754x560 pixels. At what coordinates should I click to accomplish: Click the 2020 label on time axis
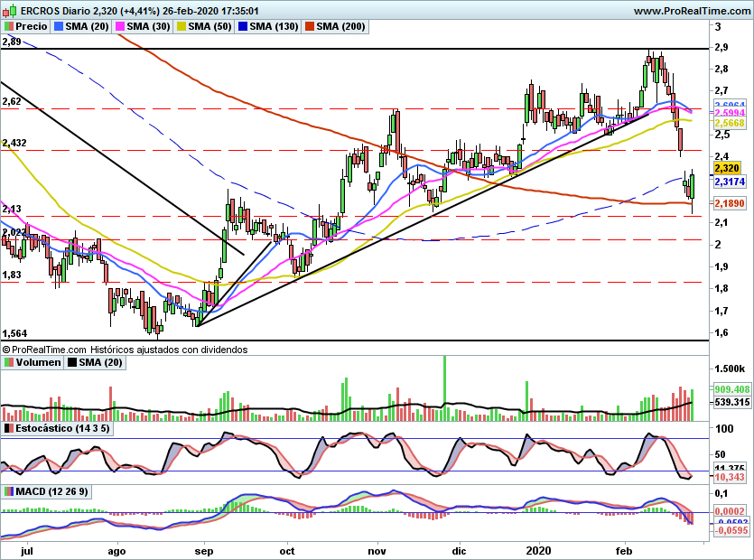click(538, 551)
